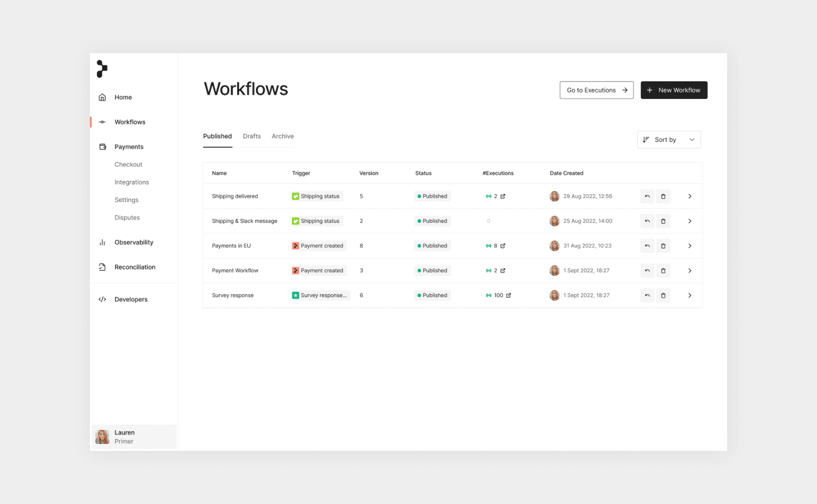This screenshot has width=817, height=504.
Task: Open Survey response row chevron
Action: [x=690, y=296]
